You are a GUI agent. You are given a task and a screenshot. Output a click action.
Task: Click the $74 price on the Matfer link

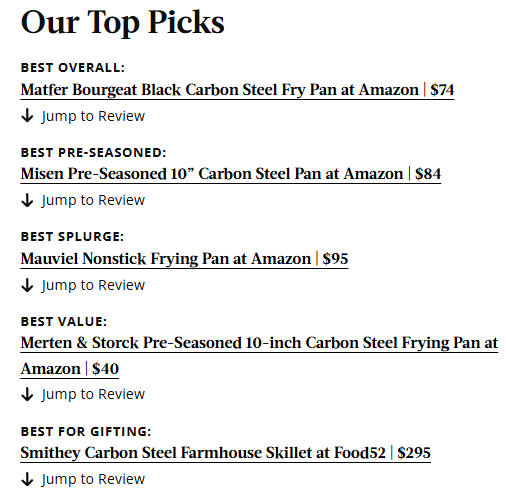tap(442, 90)
